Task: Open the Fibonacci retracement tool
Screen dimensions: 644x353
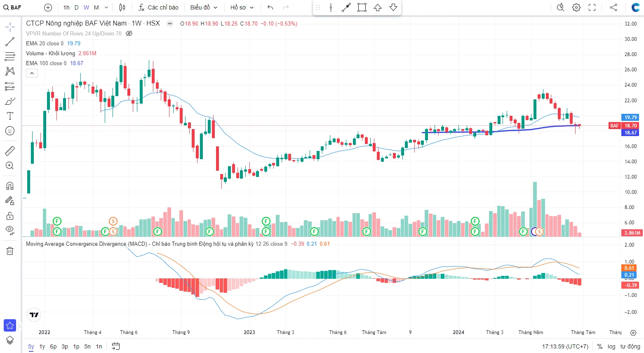Action: 10,56
